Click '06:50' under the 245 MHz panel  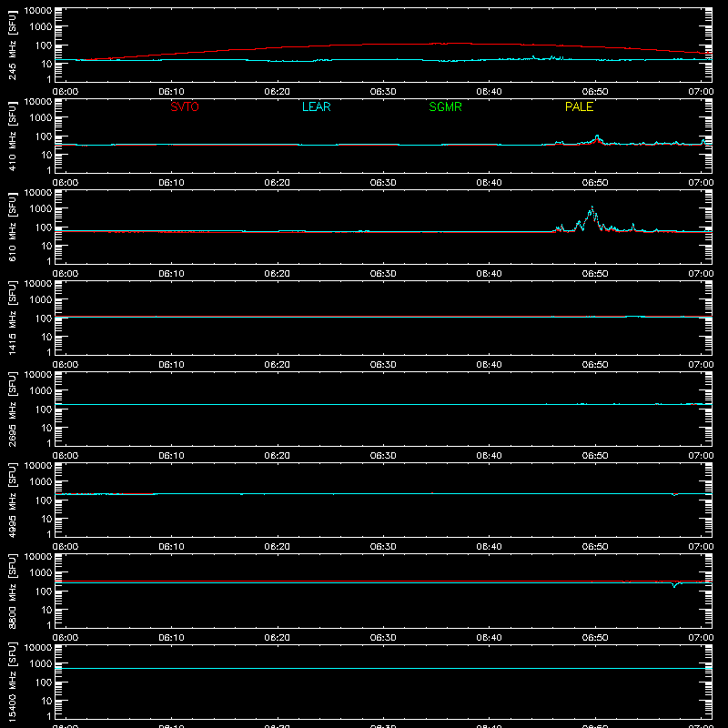(x=595, y=92)
